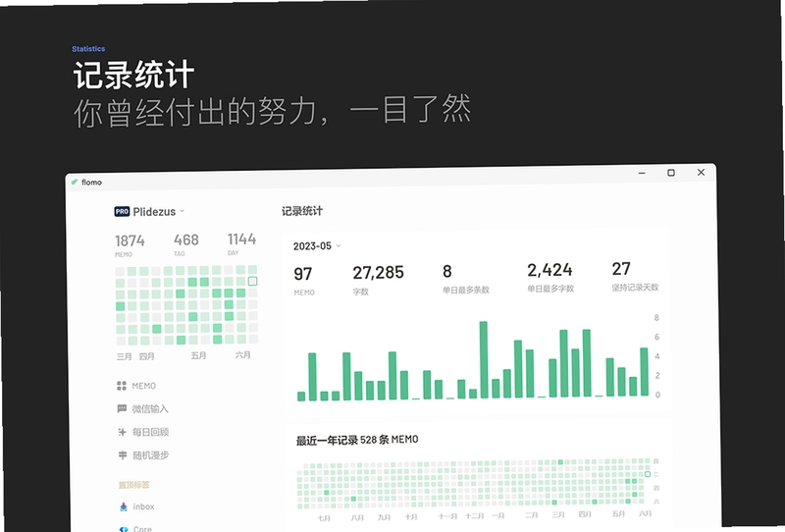The width and height of the screenshot is (785, 532).
Task: Expand the Plidezus account dropdown arrow
Action: point(183,211)
